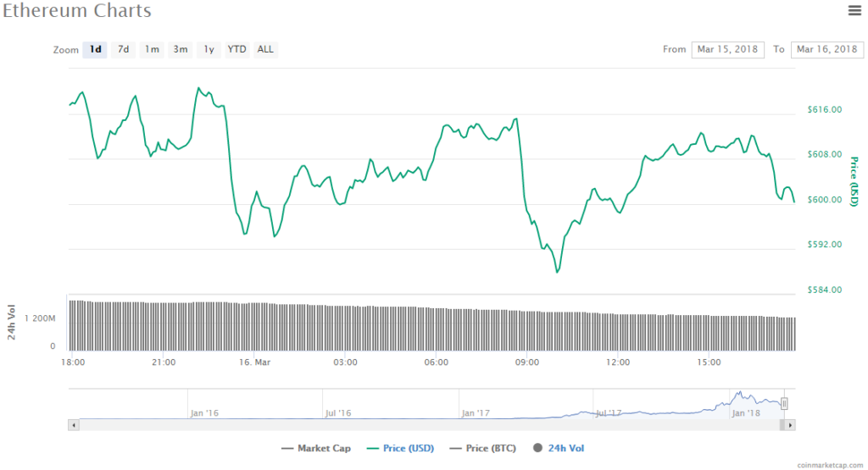
Task: Toggle the 24h Vol series
Action: (560, 448)
